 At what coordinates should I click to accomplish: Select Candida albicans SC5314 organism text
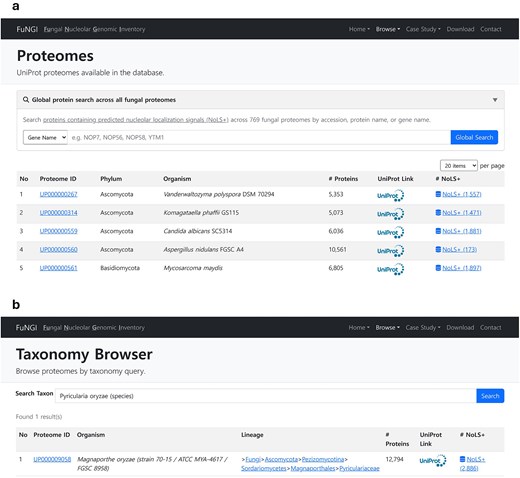(x=198, y=231)
